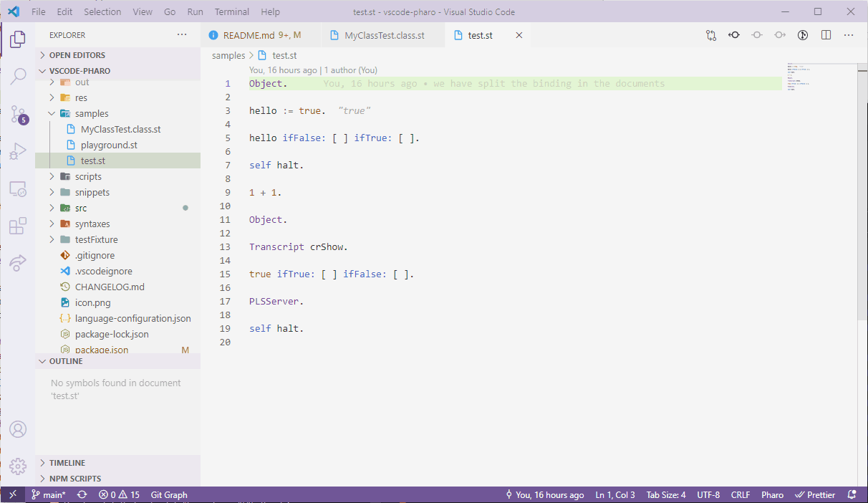Viewport: 868px width, 503px height.
Task: Switch to the MyClassTest.class.st tab
Action: point(384,35)
